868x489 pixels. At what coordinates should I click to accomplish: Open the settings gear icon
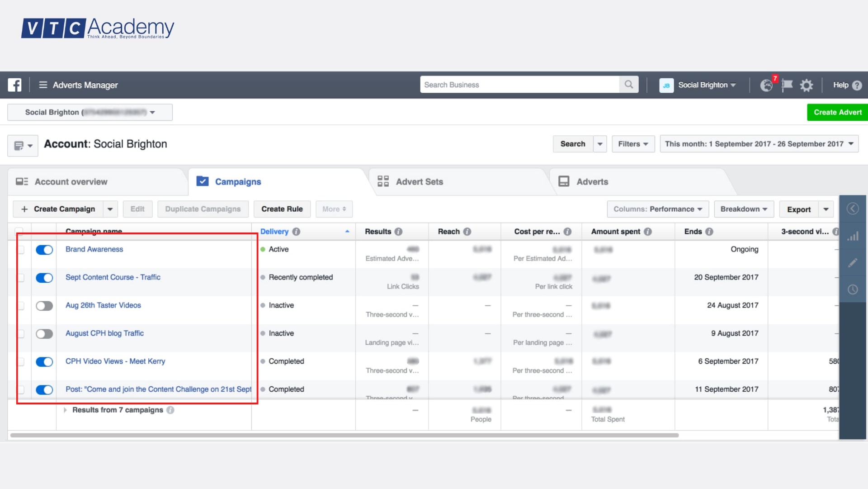click(x=806, y=85)
